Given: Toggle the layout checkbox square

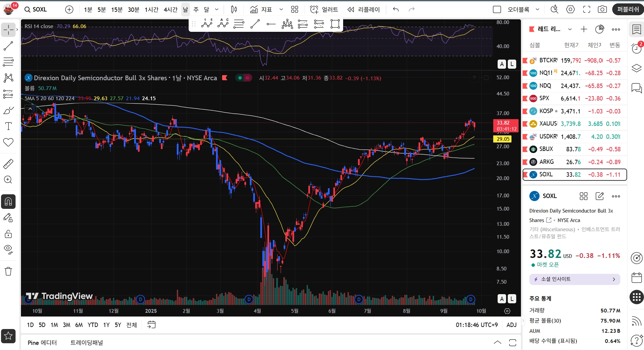Looking at the screenshot, I should pyautogui.click(x=497, y=9).
